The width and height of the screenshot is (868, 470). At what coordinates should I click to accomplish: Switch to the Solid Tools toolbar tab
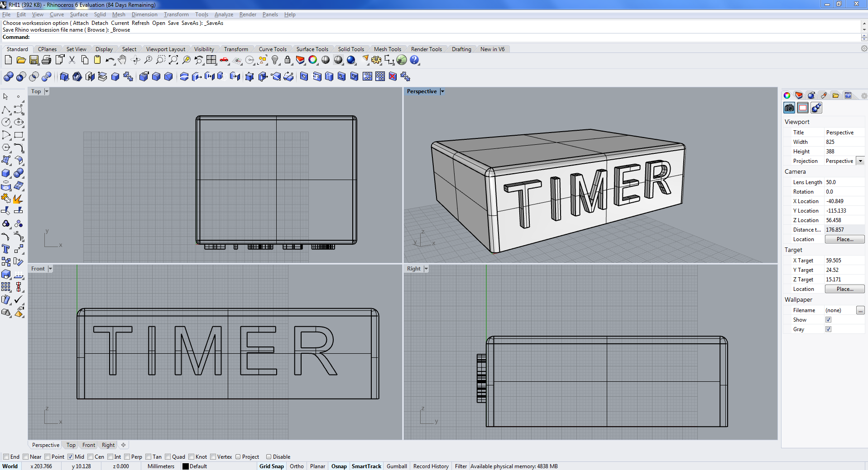tap(350, 49)
